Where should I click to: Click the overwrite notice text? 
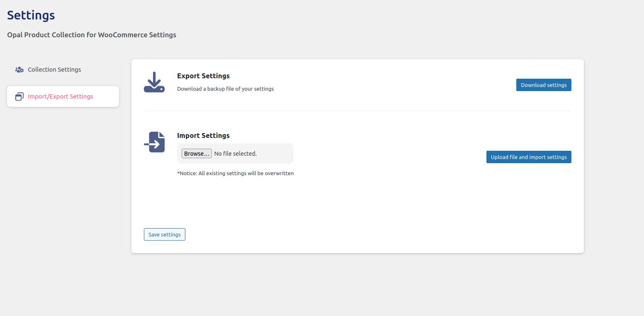click(235, 173)
